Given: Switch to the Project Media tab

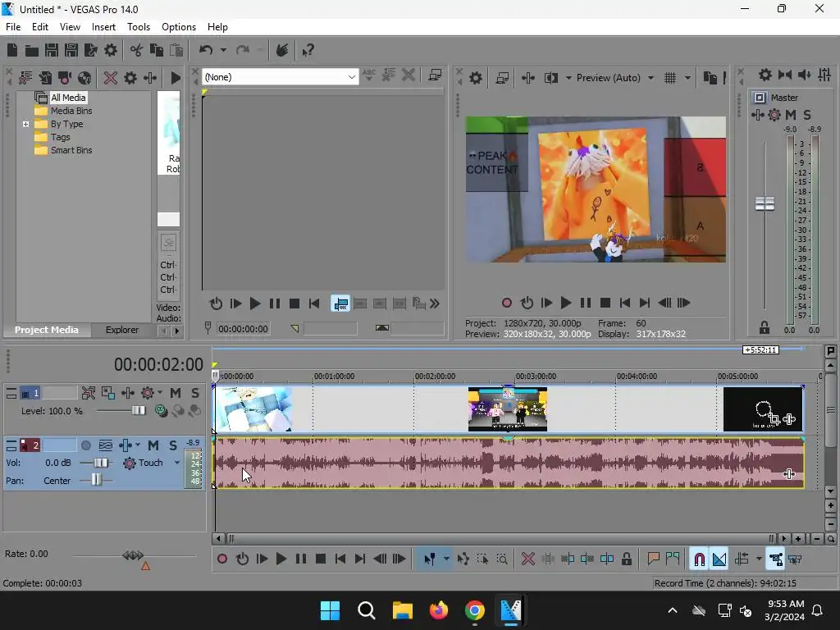Looking at the screenshot, I should tap(47, 330).
